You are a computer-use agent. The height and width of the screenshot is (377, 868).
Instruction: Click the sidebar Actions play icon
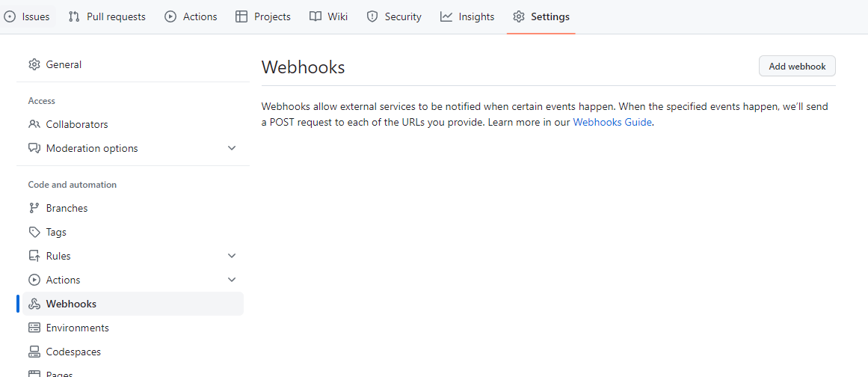pyautogui.click(x=34, y=280)
